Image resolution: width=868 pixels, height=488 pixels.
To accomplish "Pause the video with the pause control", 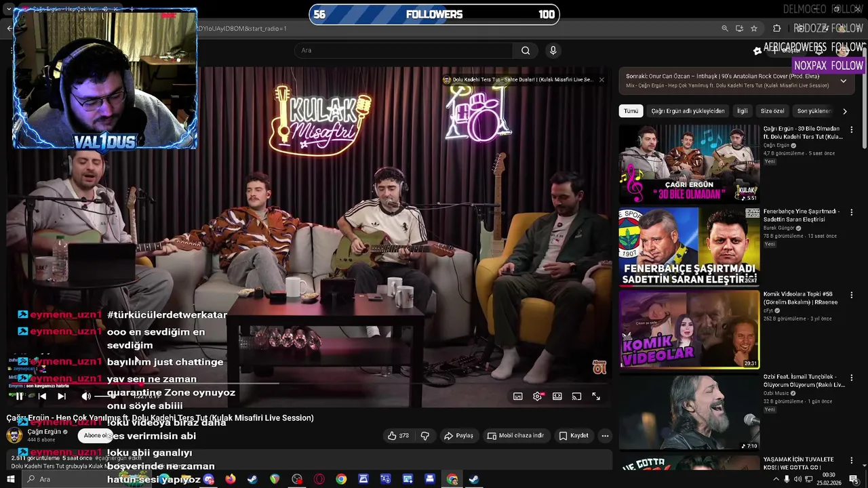I will (20, 396).
